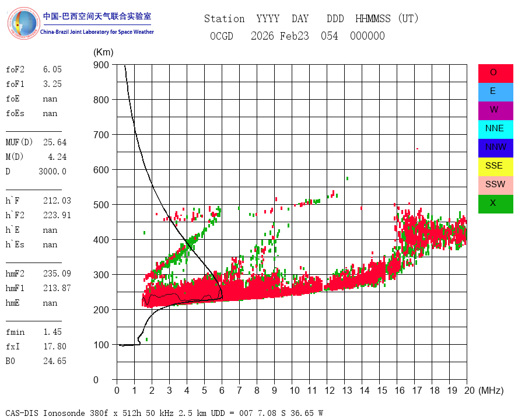
Task: Click the MUF(D) value 25.64
Action: tap(55, 142)
